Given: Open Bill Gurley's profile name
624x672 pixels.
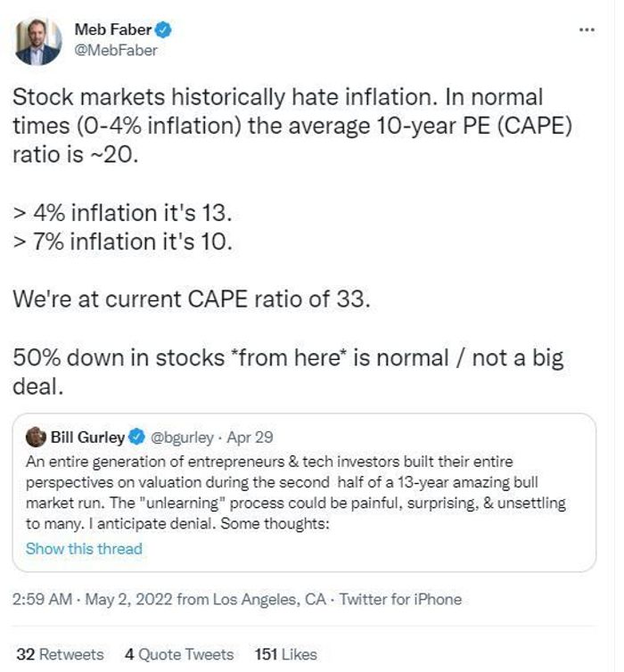Looking at the screenshot, I should [86, 437].
